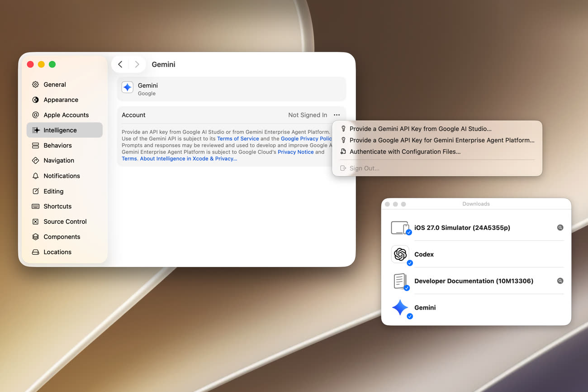This screenshot has width=588, height=392.
Task: Click key icon beside Google API Key option
Action: point(343,140)
